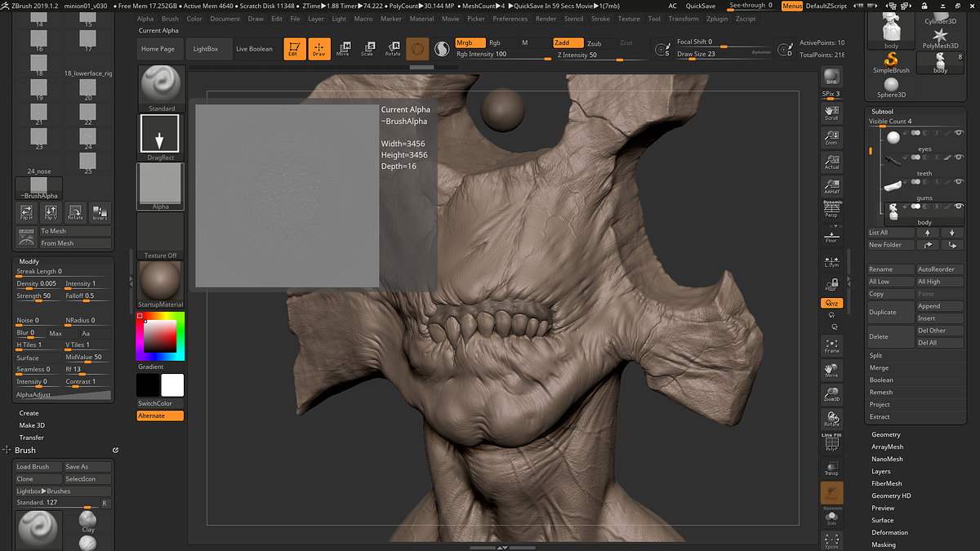The image size is (980, 551).
Task: Open the Standard brush selector thumbnail
Action: click(161, 88)
